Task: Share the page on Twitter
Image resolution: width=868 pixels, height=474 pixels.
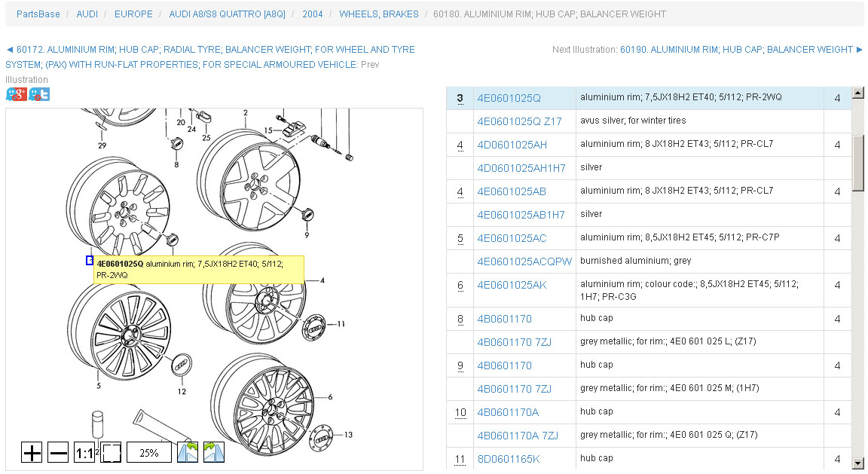Action: click(x=38, y=94)
